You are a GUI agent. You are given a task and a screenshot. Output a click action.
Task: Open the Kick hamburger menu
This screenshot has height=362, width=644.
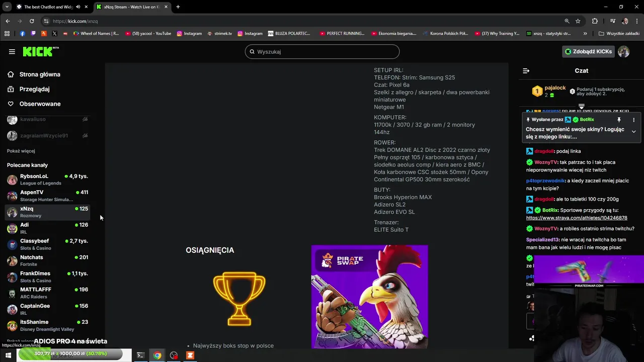(12, 52)
